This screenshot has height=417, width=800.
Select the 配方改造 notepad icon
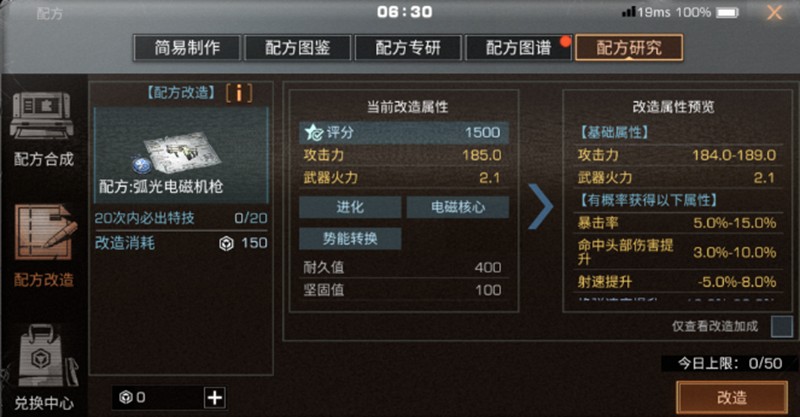pos(45,232)
